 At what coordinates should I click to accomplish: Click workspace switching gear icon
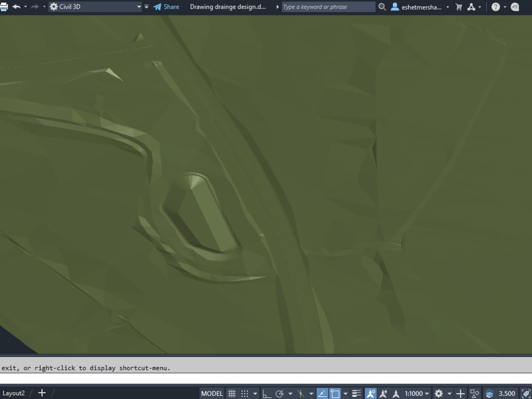[x=439, y=394]
